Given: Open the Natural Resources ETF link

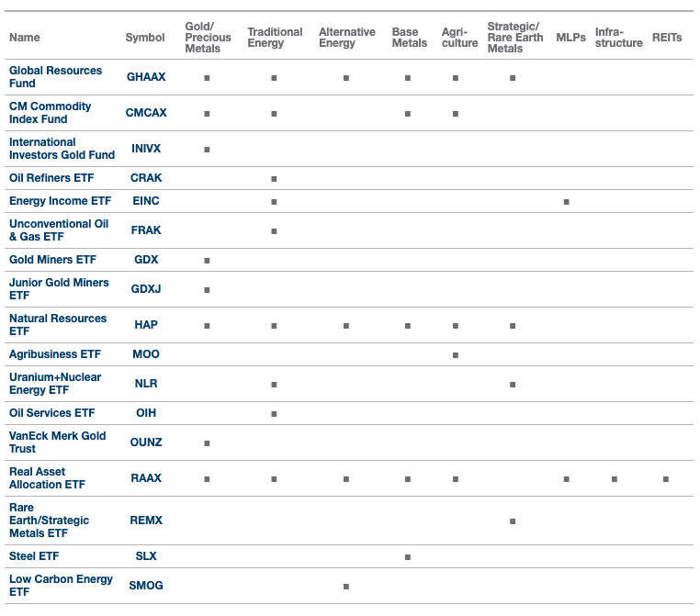Looking at the screenshot, I should [58, 325].
